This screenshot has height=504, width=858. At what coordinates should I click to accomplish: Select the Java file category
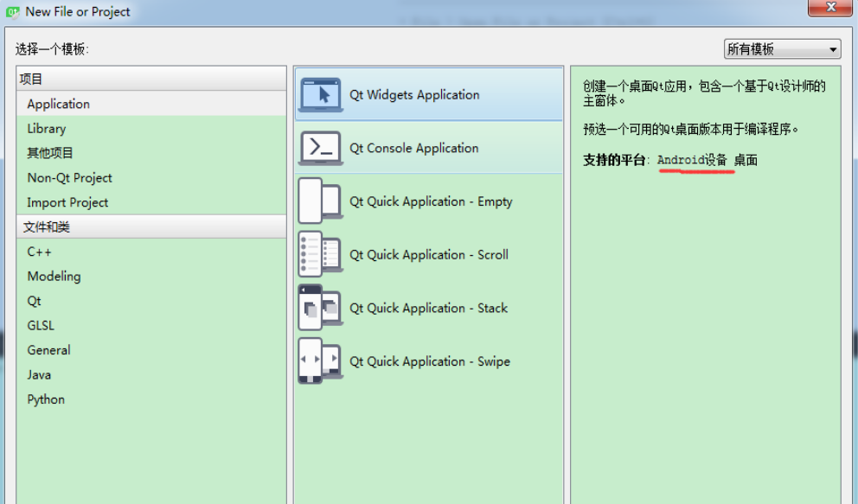click(x=151, y=374)
